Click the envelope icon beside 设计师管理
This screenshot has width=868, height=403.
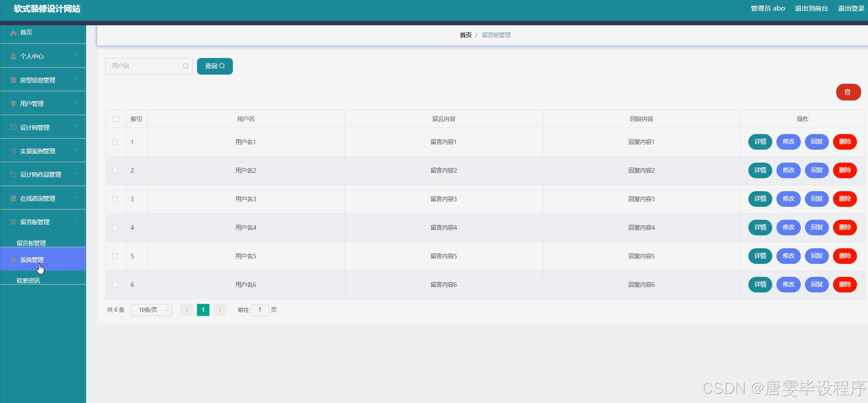coord(13,127)
